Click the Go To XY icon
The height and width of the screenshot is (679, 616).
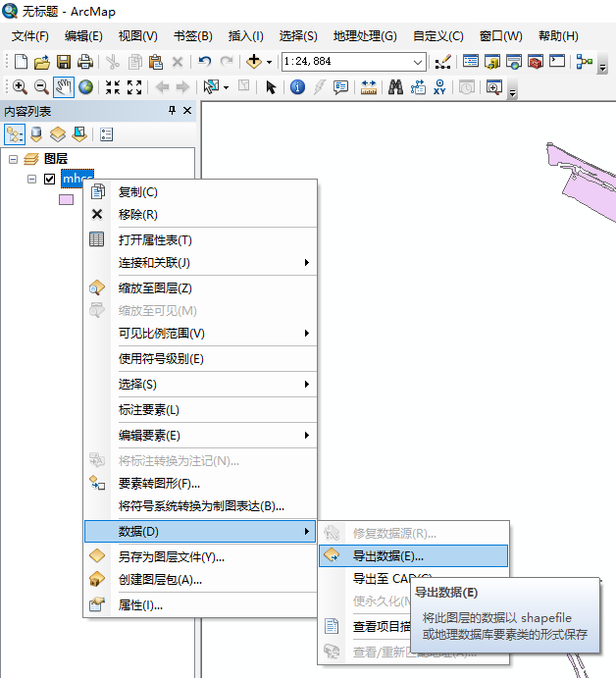[x=439, y=87]
